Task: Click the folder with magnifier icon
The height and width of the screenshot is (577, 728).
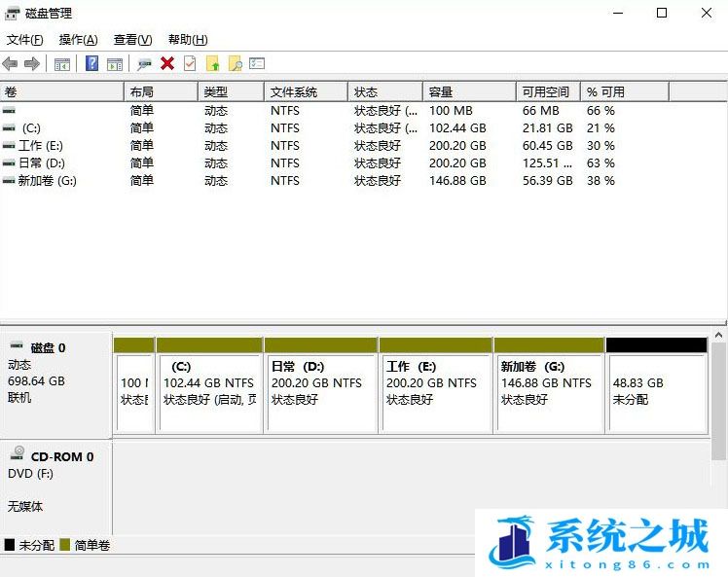Action: (x=235, y=63)
